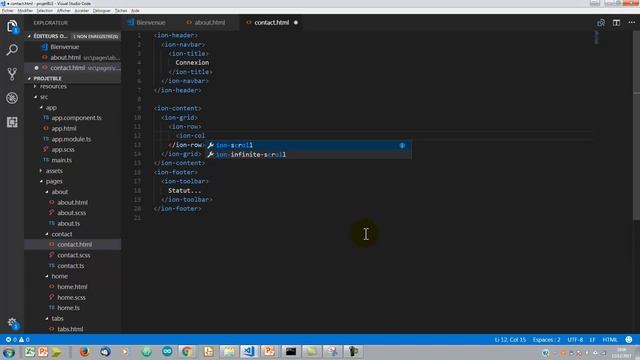The height and width of the screenshot is (360, 640).
Task: Collapse the home folder
Action: tap(60, 276)
